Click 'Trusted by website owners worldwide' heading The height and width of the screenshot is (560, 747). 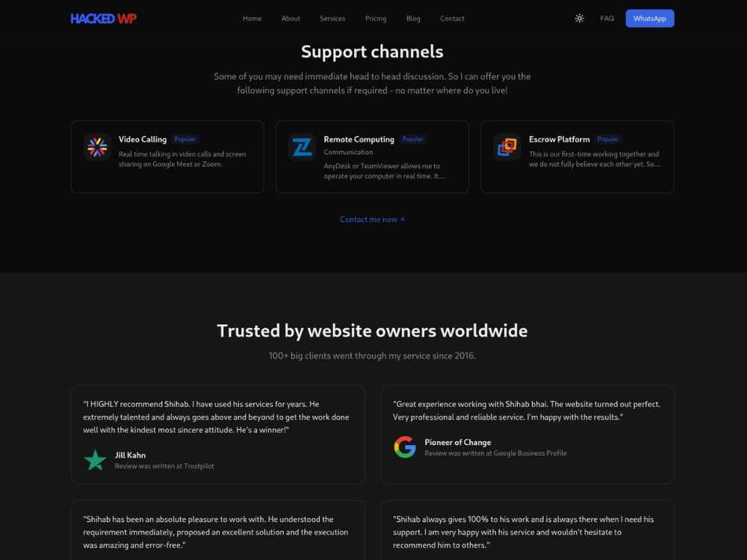point(372,331)
